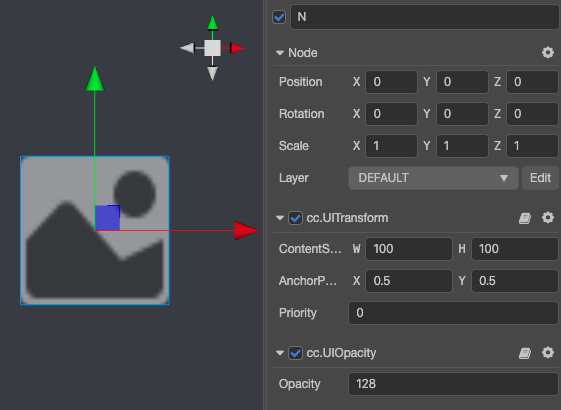Image resolution: width=561 pixels, height=410 pixels.
Task: Disable the cc.UIOpacity component checkbox
Action: [295, 353]
